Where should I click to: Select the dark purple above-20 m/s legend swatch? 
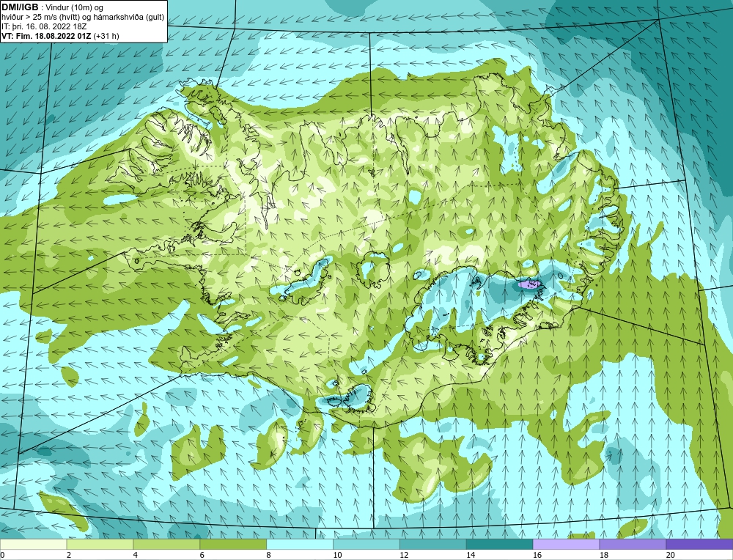pos(700,544)
